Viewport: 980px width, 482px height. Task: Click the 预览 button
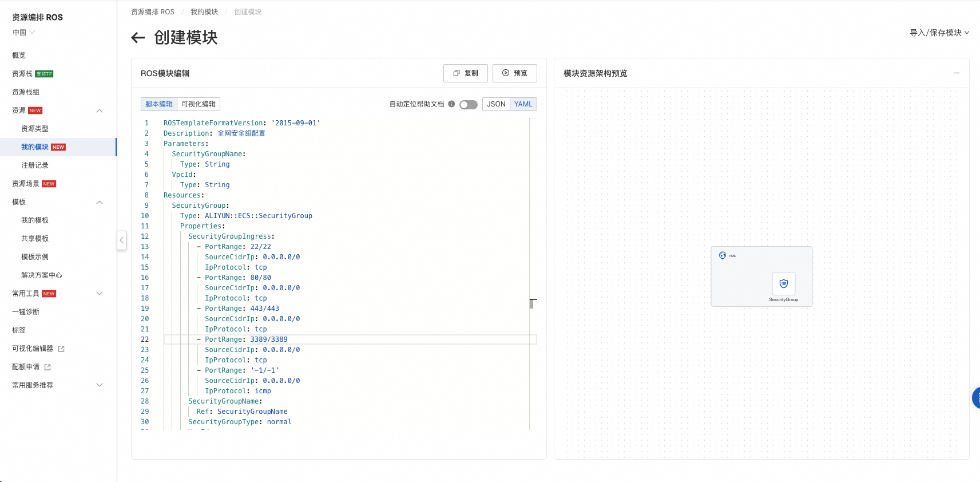point(515,73)
